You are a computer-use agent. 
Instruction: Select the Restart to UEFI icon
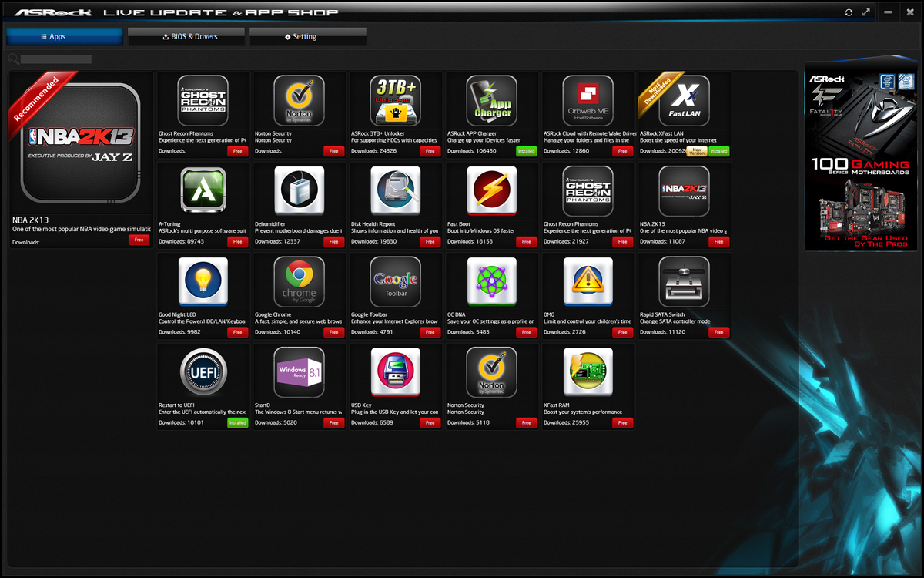[203, 371]
